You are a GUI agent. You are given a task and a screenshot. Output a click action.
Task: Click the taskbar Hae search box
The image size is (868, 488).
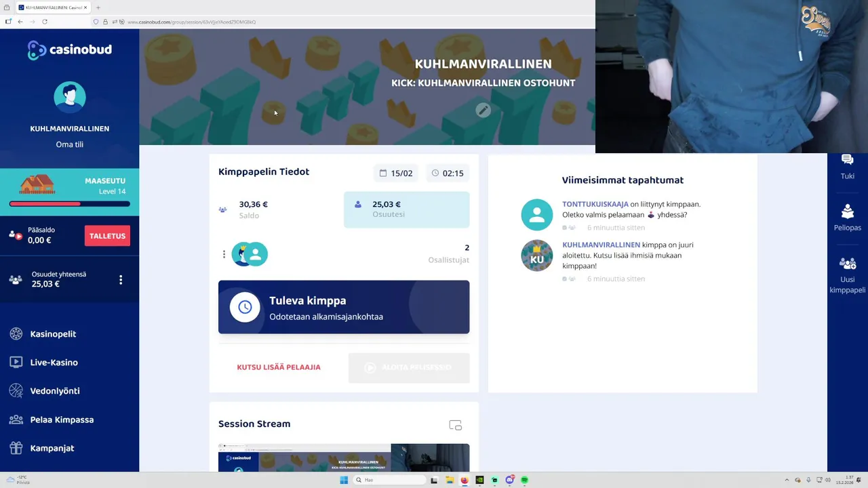pos(390,480)
